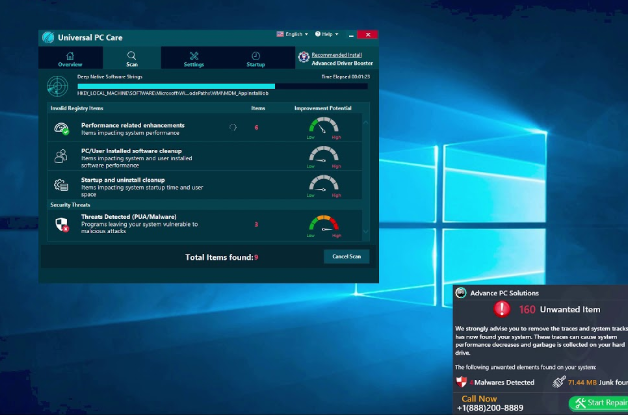Viewport: 628px width, 415px height.
Task: Click the Overview home icon
Action: (x=70, y=56)
